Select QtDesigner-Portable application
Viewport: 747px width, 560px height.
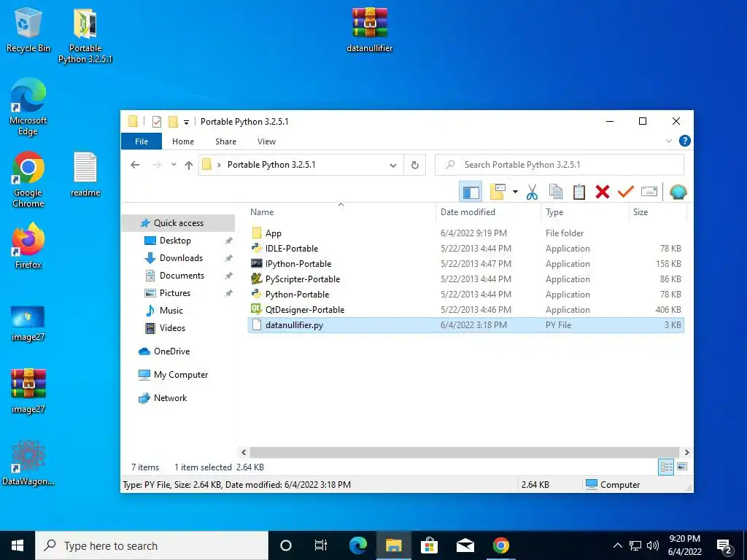pyautogui.click(x=466, y=309)
